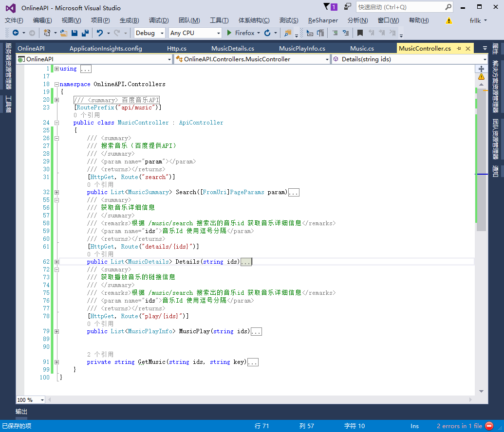Start debugging with the green play icon

(229, 33)
